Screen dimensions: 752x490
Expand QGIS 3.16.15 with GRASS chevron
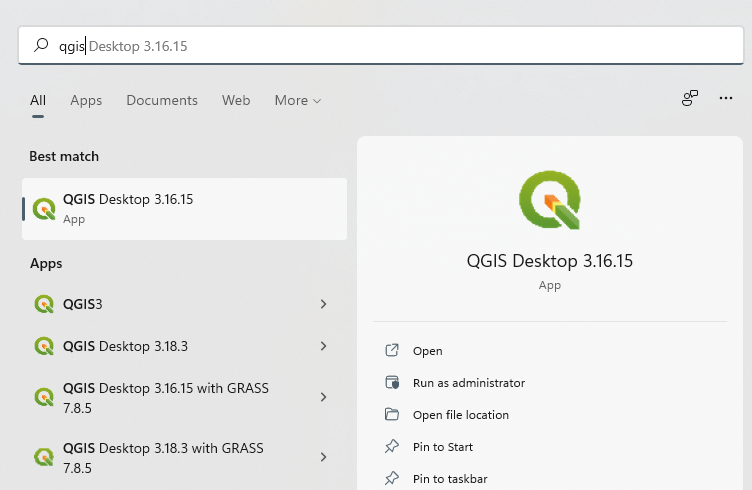[323, 397]
